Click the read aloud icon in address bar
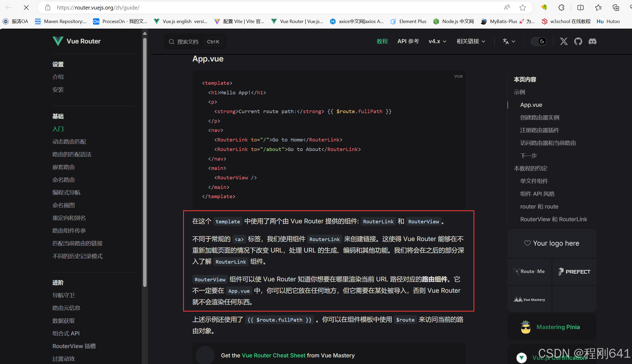The height and width of the screenshot is (364, 632). (507, 8)
